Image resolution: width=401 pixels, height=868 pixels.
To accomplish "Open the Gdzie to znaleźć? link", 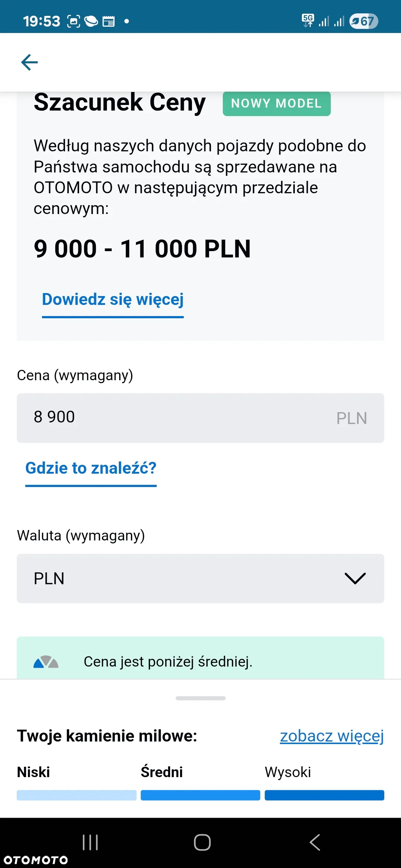I will point(91,468).
